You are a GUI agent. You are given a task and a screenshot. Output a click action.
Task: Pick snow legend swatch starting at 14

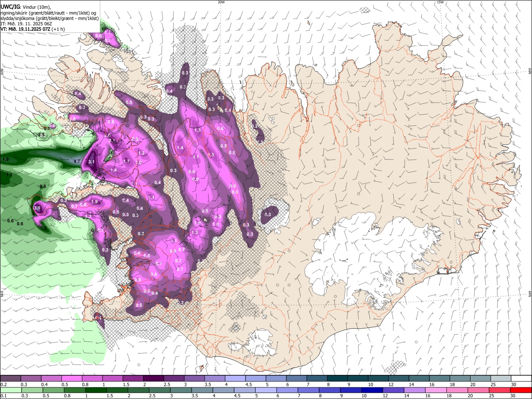tap(419, 379)
